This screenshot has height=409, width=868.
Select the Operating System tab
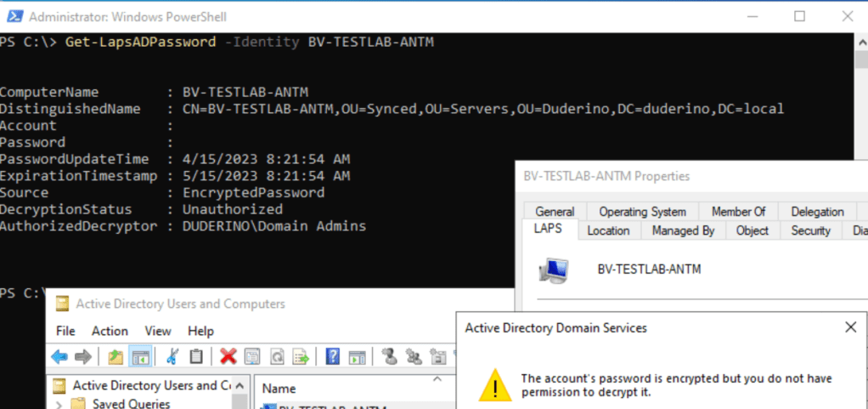tap(642, 212)
